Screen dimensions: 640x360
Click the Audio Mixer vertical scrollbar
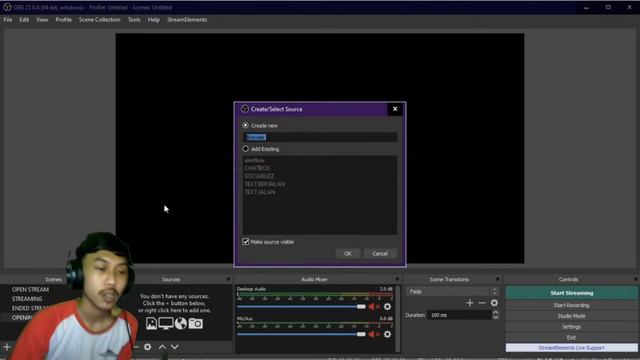pyautogui.click(x=398, y=318)
